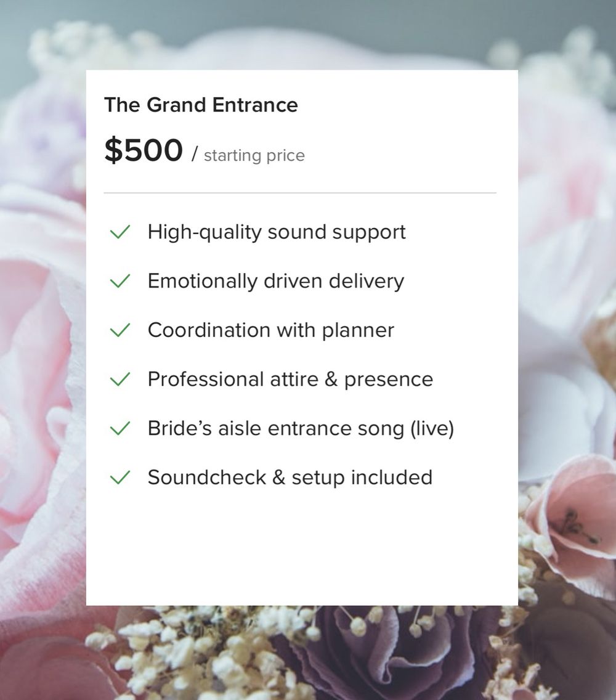Select the checkmark beside Coordination with planner

120,330
